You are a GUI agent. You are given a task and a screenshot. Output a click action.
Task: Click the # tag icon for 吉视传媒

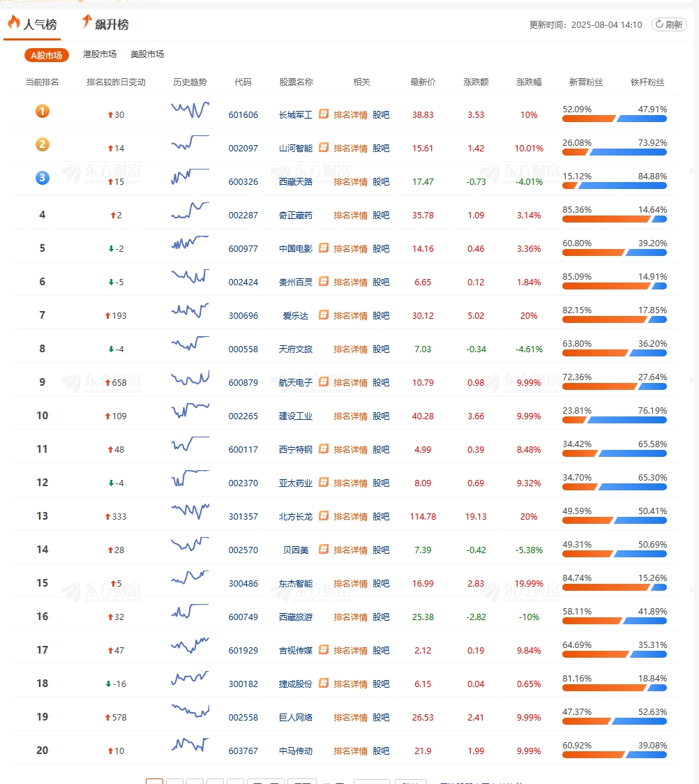(324, 650)
